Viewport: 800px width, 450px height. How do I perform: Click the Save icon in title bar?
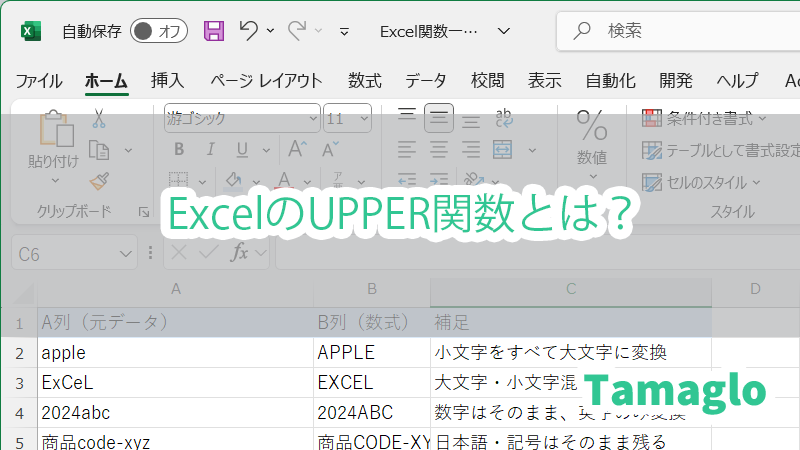[x=214, y=31]
